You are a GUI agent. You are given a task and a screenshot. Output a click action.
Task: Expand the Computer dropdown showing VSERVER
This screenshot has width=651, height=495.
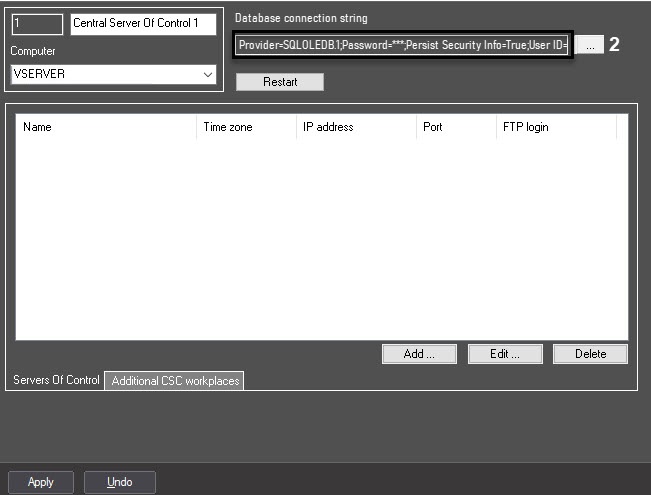113,74
